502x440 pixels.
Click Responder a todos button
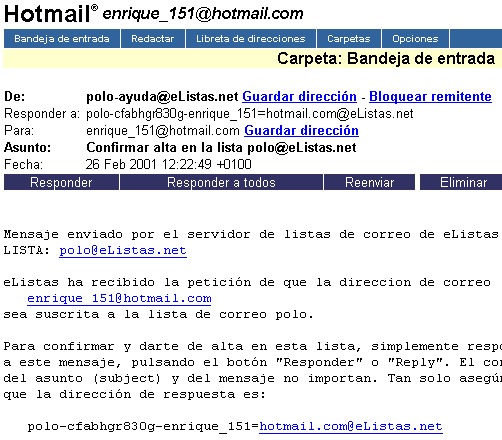tap(221, 182)
